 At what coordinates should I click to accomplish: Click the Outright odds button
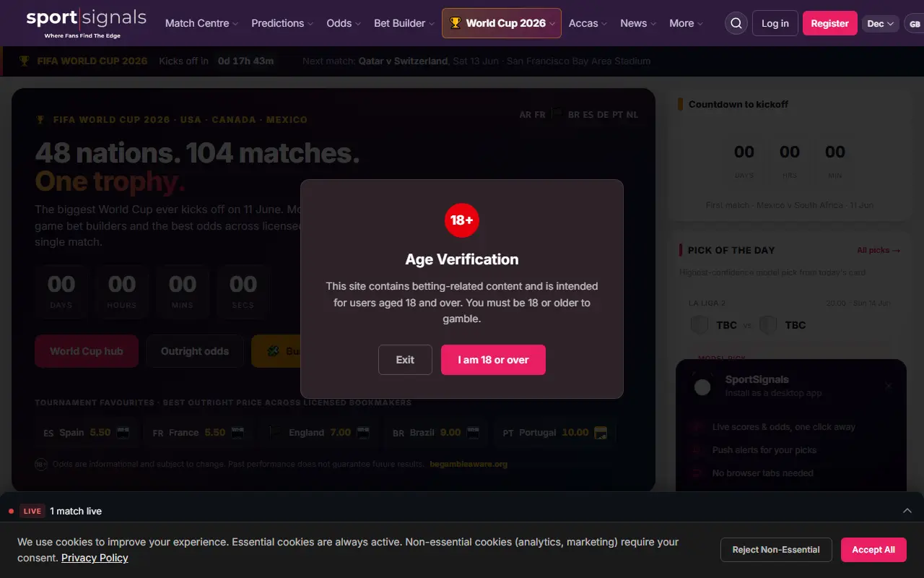point(195,351)
